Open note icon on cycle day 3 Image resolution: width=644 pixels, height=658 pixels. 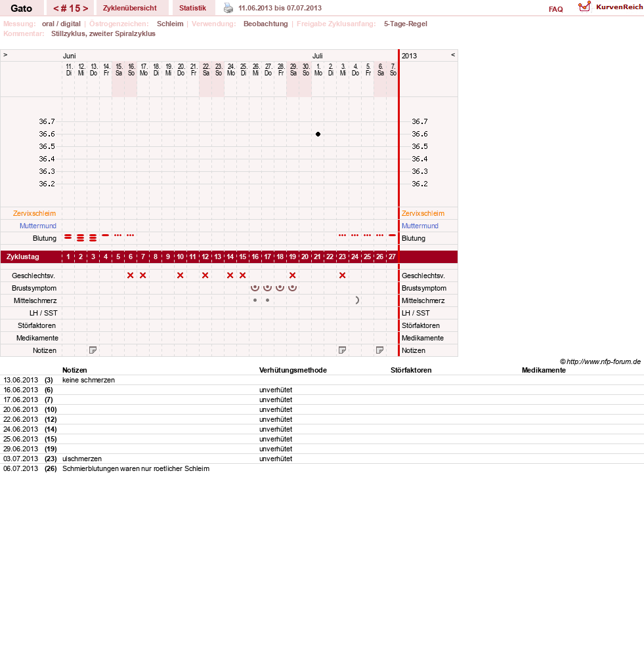coord(93,350)
